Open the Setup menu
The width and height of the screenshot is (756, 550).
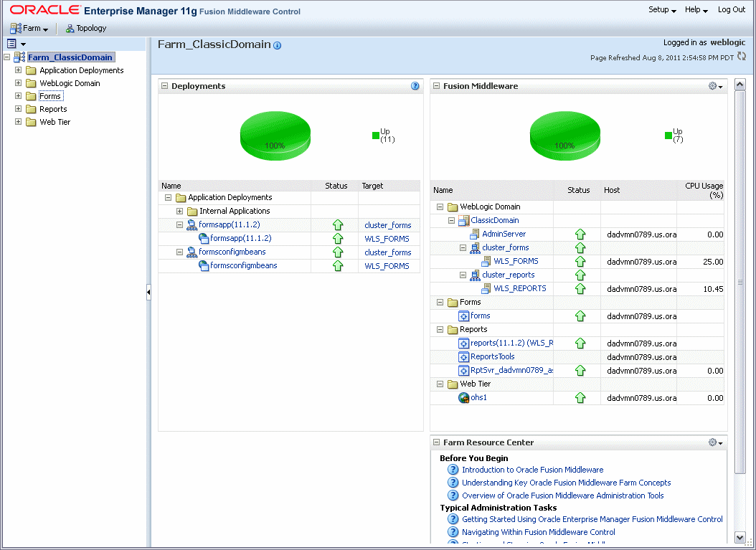click(x=662, y=9)
